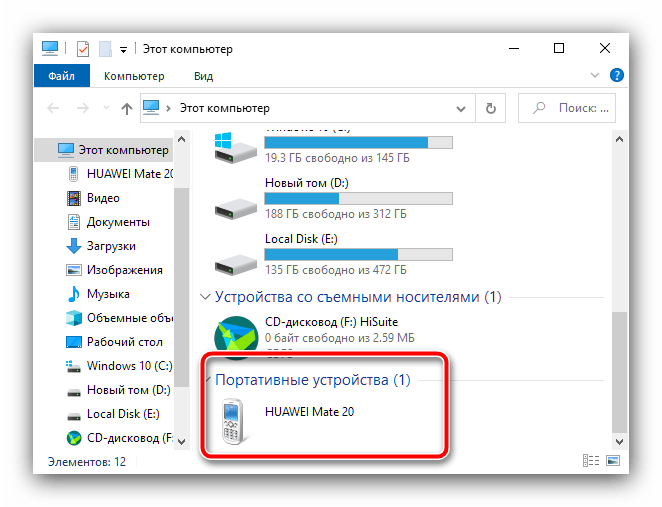
Task: Click the Музыка note icon
Action: click(x=74, y=294)
